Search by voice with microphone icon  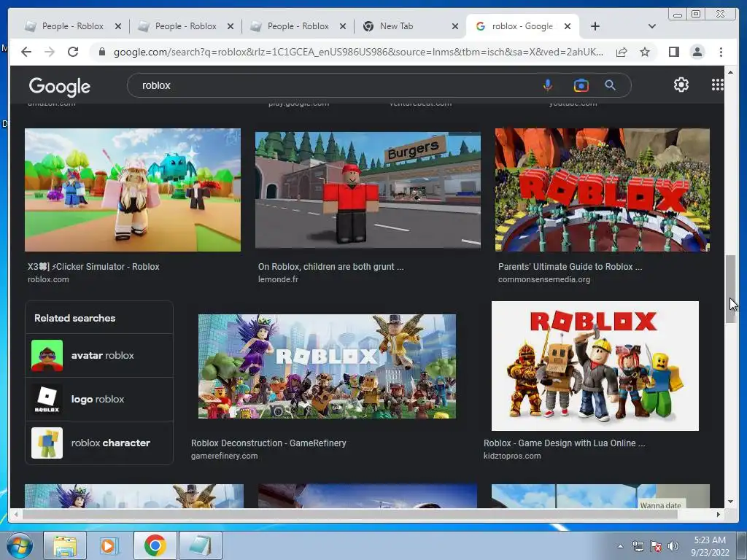[x=548, y=85]
